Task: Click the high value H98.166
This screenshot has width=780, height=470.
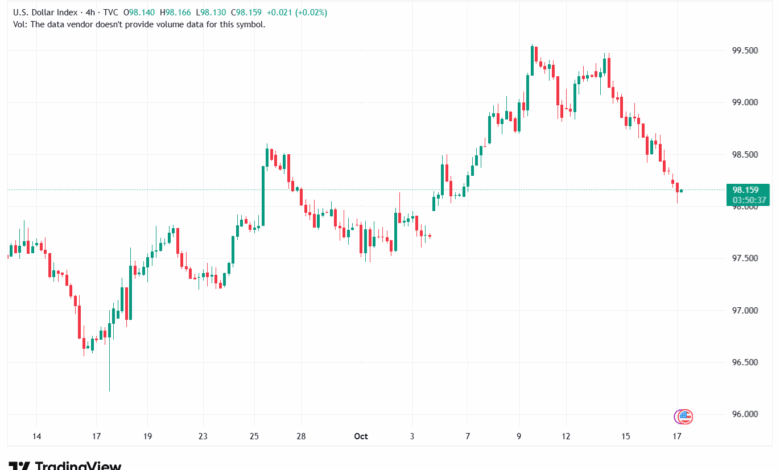Action: (175, 12)
